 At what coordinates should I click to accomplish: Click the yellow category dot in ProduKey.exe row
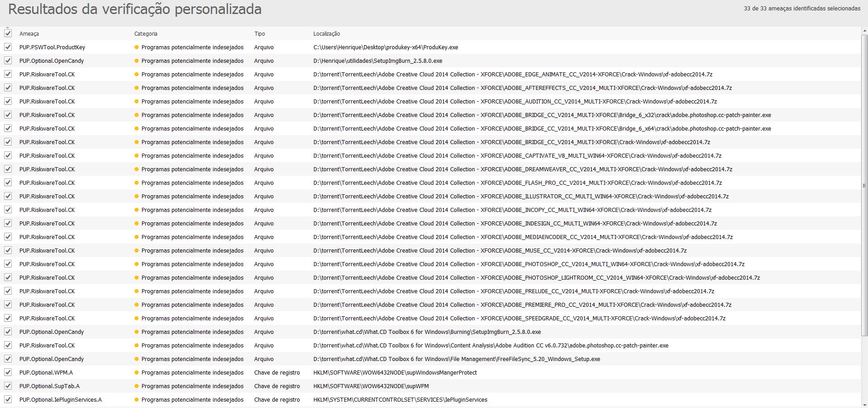click(x=137, y=47)
